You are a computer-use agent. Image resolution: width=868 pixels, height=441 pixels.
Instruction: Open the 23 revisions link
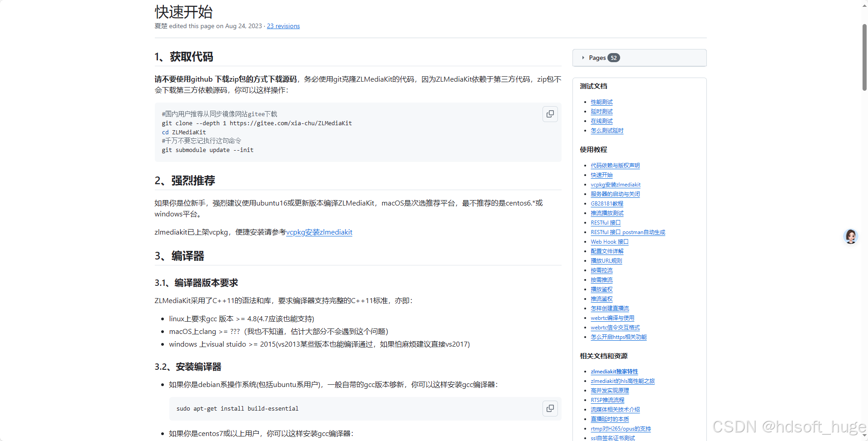283,26
